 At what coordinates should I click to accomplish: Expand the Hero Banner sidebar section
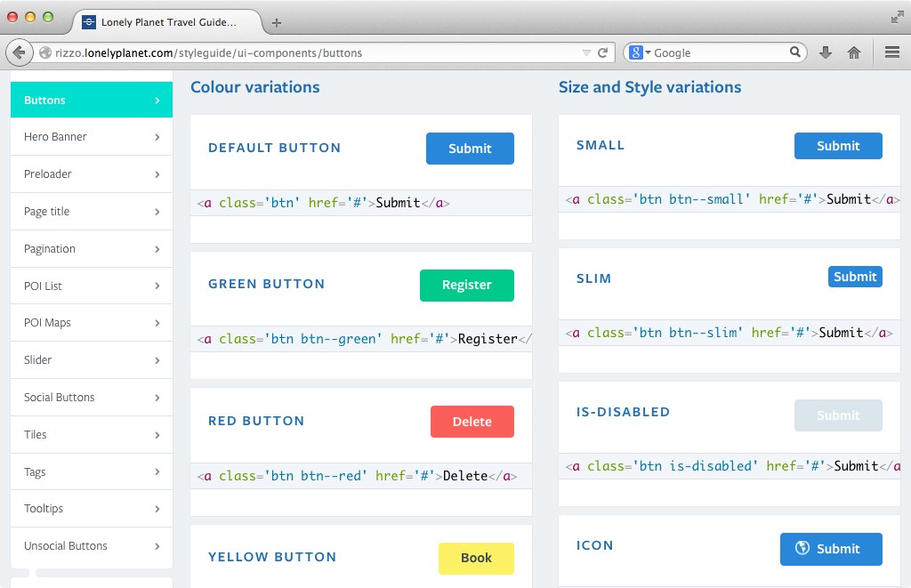(x=91, y=136)
